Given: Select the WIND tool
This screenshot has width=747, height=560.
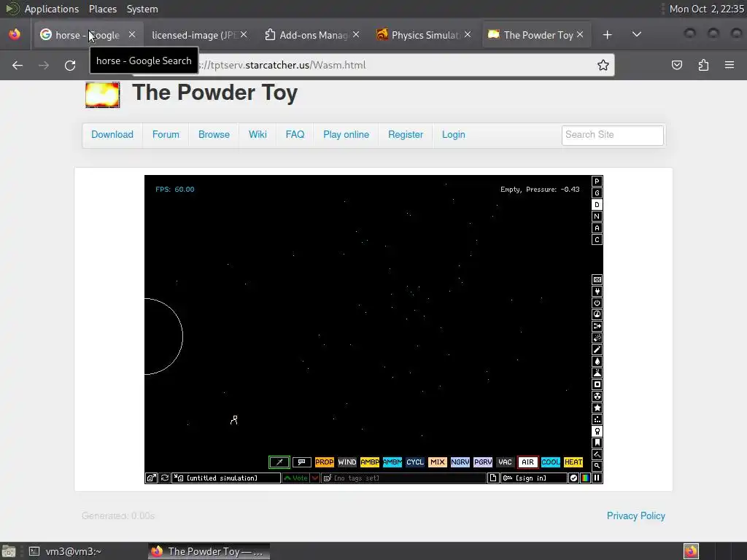Looking at the screenshot, I should 347,462.
